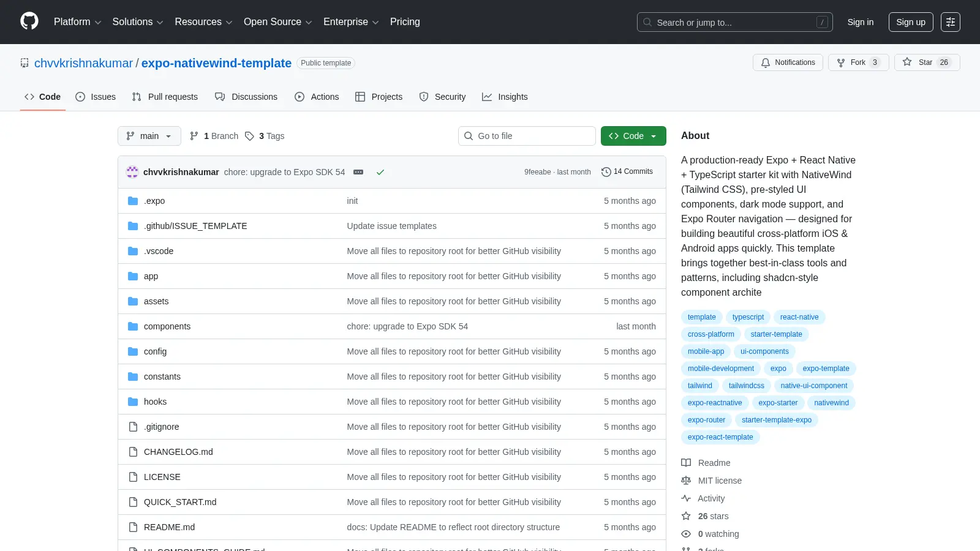Open 26 stars link in sidebar

(x=705, y=516)
